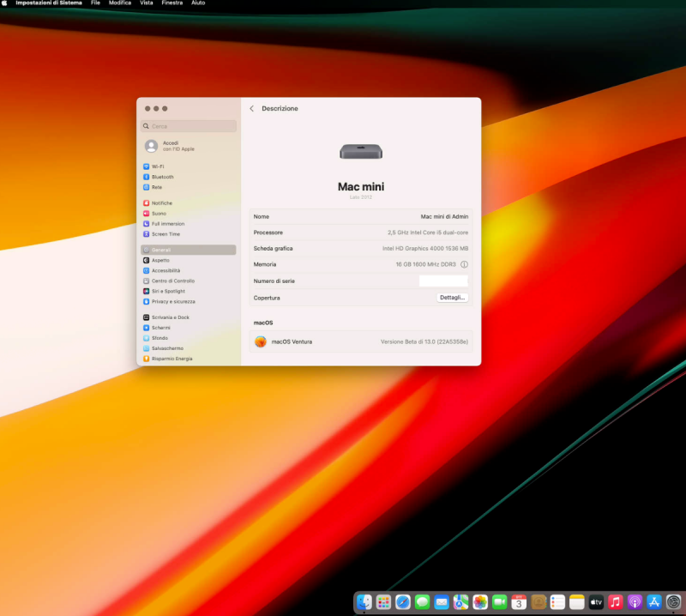
Task: Select Schermi in the sidebar
Action: click(x=160, y=328)
